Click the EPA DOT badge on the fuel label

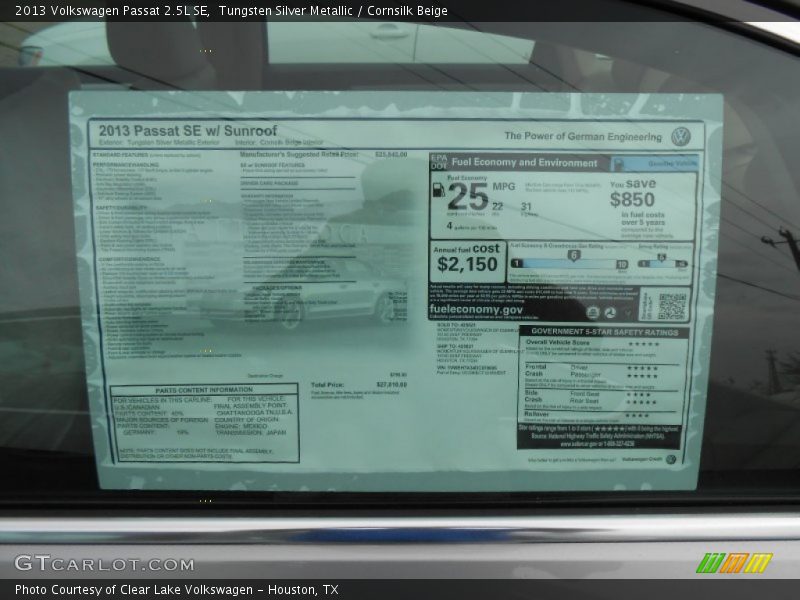coord(438,162)
